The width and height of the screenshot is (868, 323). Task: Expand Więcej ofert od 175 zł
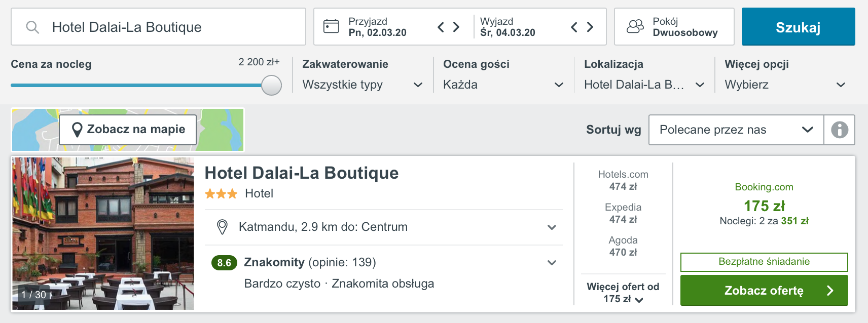pyautogui.click(x=623, y=293)
